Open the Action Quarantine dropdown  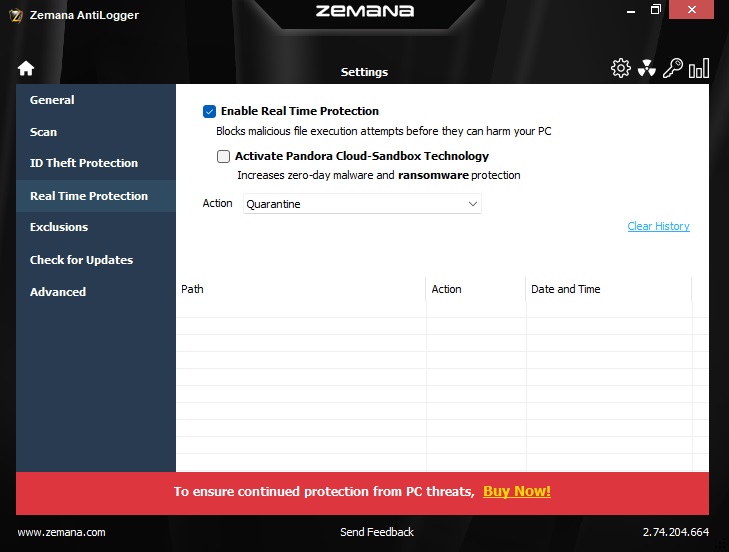click(x=362, y=204)
